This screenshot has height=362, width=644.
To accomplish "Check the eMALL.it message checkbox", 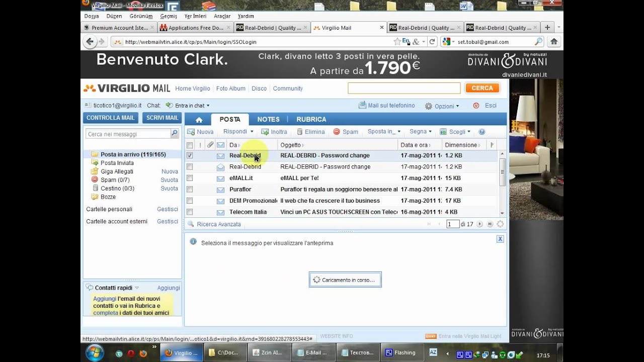I will pos(190,178).
